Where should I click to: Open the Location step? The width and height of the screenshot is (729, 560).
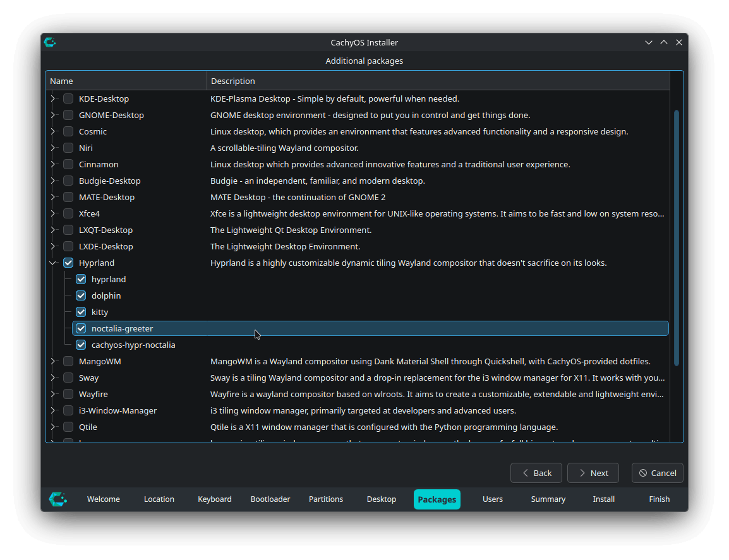coord(159,499)
